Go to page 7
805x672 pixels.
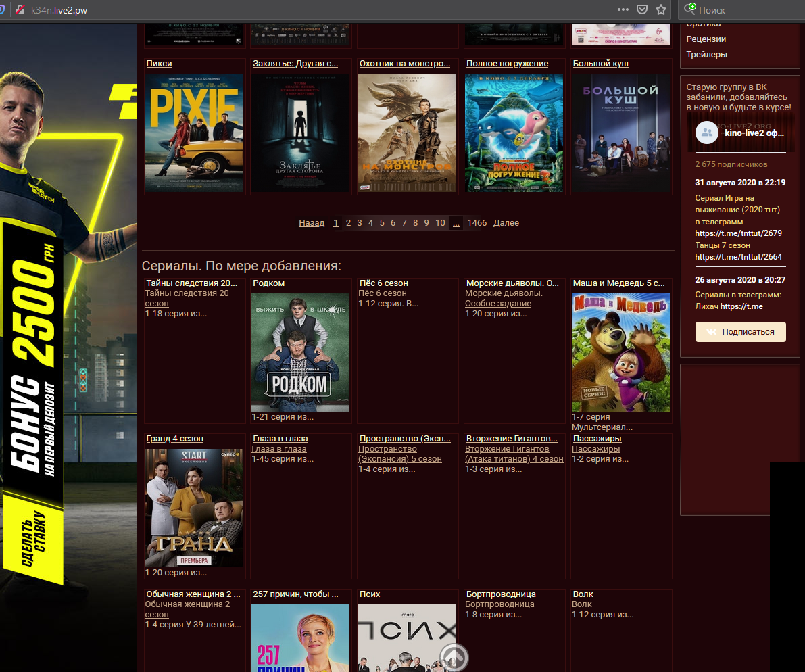click(404, 223)
